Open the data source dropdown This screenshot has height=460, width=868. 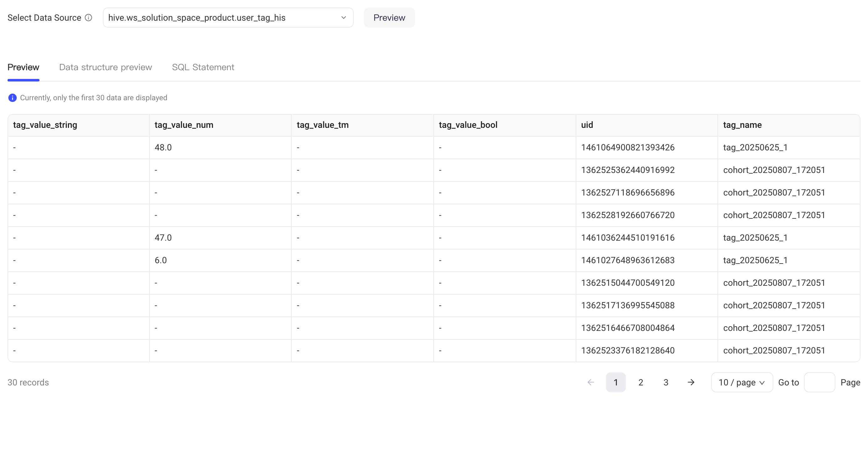point(228,18)
